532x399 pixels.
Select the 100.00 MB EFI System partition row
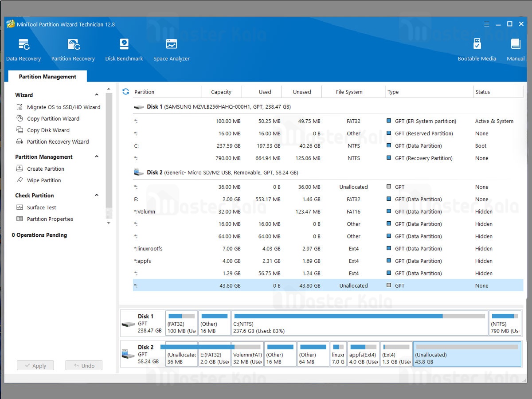tap(328, 121)
